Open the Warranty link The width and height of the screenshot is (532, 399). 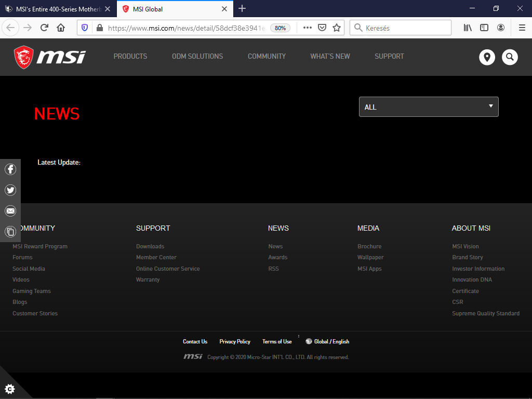pos(148,280)
